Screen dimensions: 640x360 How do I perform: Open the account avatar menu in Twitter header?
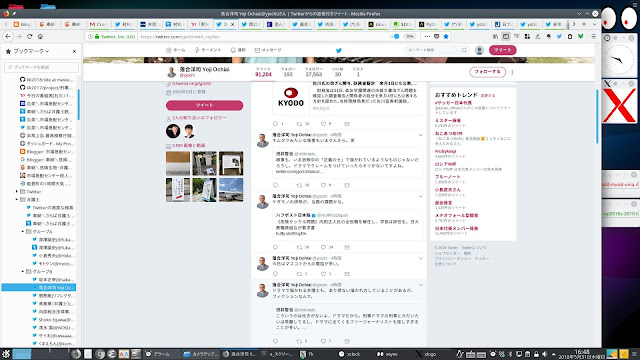pos(479,50)
